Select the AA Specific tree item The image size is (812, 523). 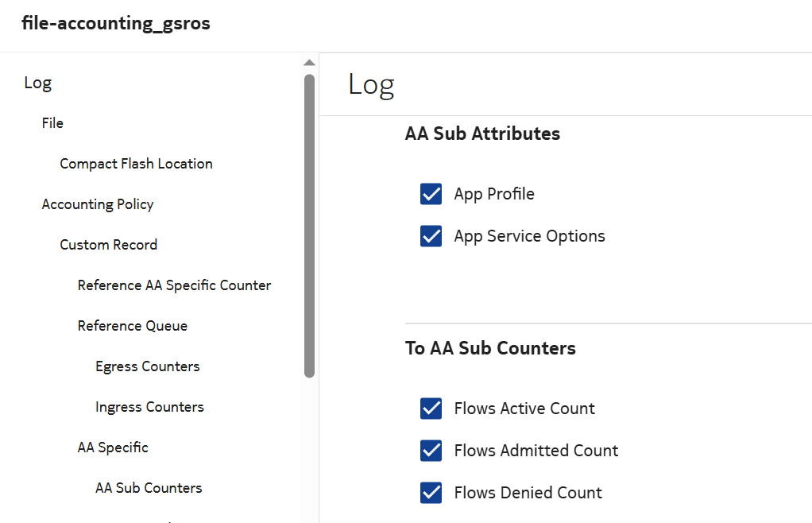(113, 447)
